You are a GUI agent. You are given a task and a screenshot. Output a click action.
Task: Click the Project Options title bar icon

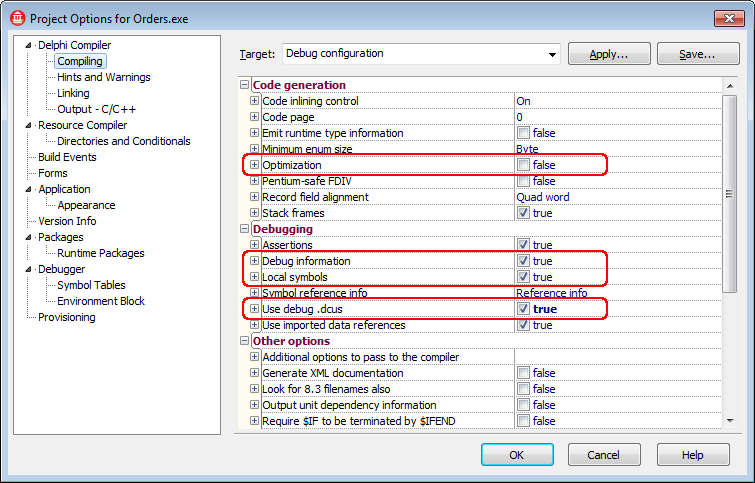(16, 19)
